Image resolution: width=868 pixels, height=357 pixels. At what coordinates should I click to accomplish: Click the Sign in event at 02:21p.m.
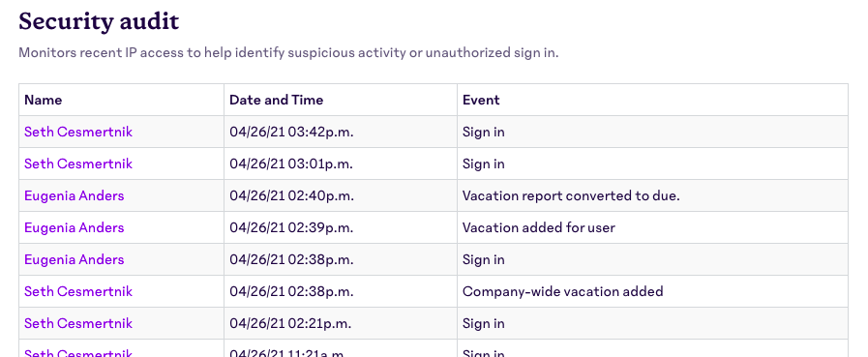[x=483, y=323]
